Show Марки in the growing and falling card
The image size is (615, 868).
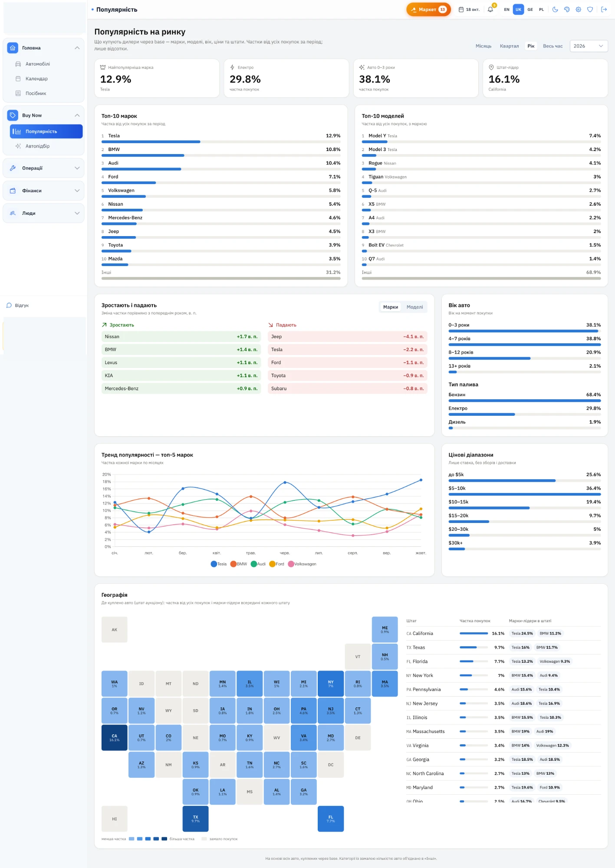[391, 307]
